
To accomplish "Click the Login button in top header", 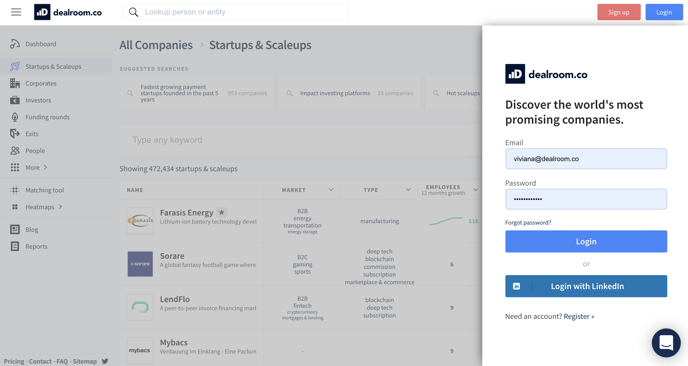I will point(664,12).
